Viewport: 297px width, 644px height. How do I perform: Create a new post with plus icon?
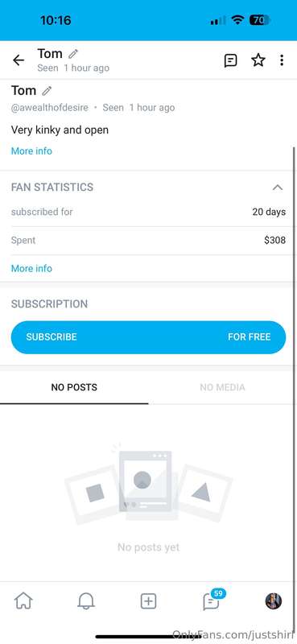click(148, 601)
